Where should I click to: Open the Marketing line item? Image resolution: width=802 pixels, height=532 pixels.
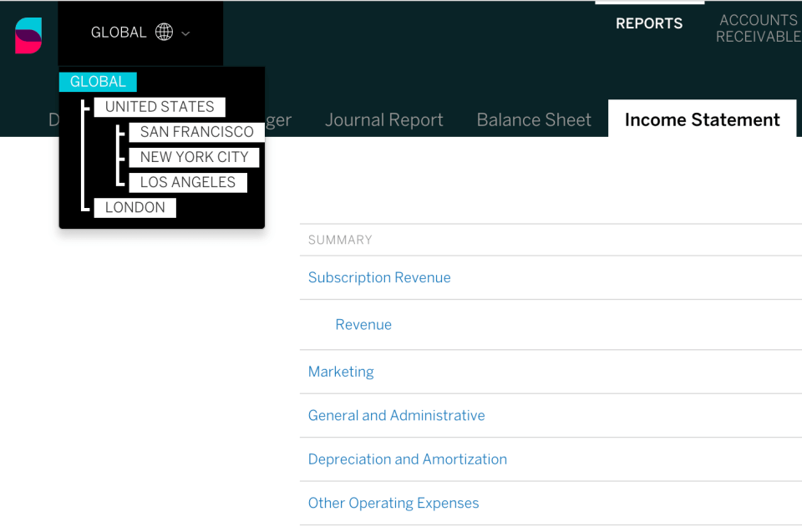[341, 372]
